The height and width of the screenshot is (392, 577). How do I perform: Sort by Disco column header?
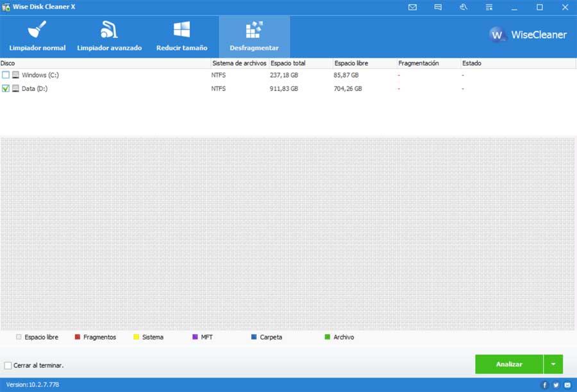tap(105, 63)
